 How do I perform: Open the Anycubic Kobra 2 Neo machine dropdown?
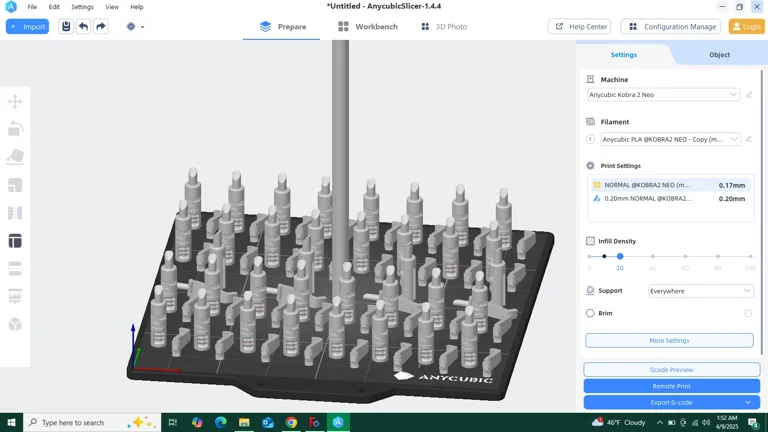point(663,95)
